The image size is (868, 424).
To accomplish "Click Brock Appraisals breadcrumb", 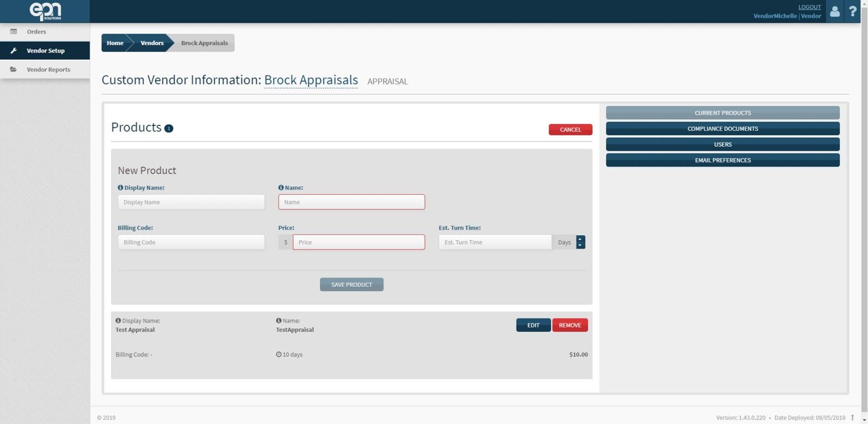I will [205, 43].
